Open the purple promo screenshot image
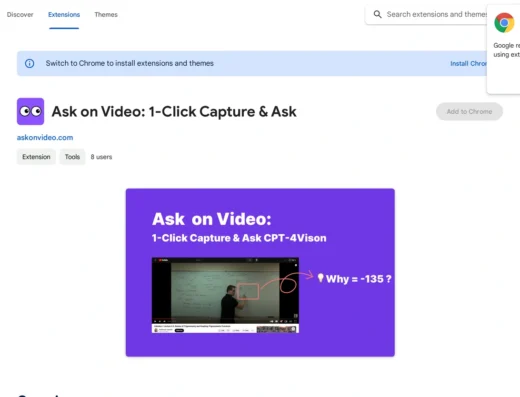The width and height of the screenshot is (520, 397). (x=260, y=272)
